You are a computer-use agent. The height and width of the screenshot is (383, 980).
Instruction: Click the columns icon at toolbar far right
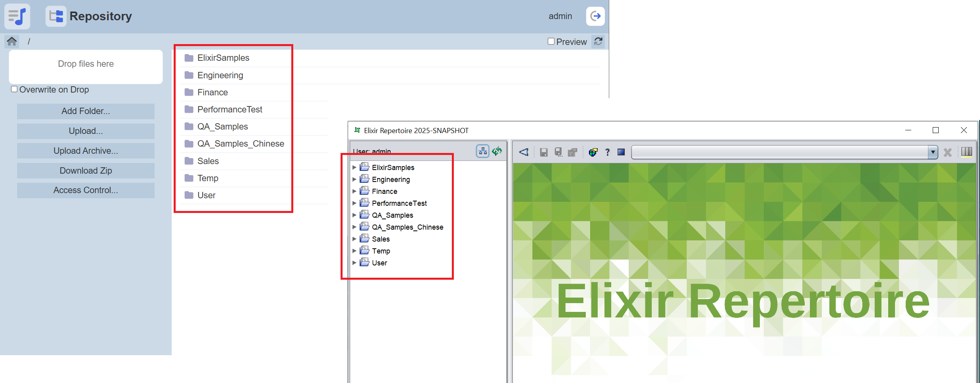pos(966,152)
